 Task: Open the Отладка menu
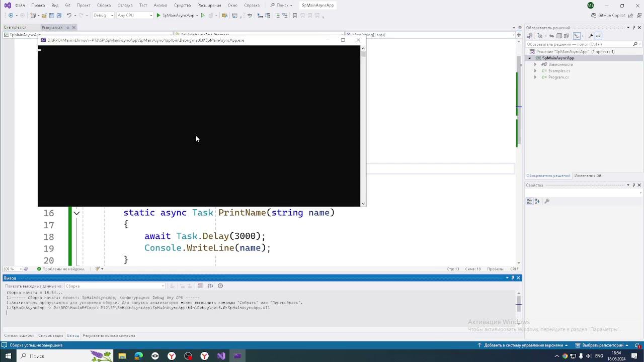[x=125, y=6]
